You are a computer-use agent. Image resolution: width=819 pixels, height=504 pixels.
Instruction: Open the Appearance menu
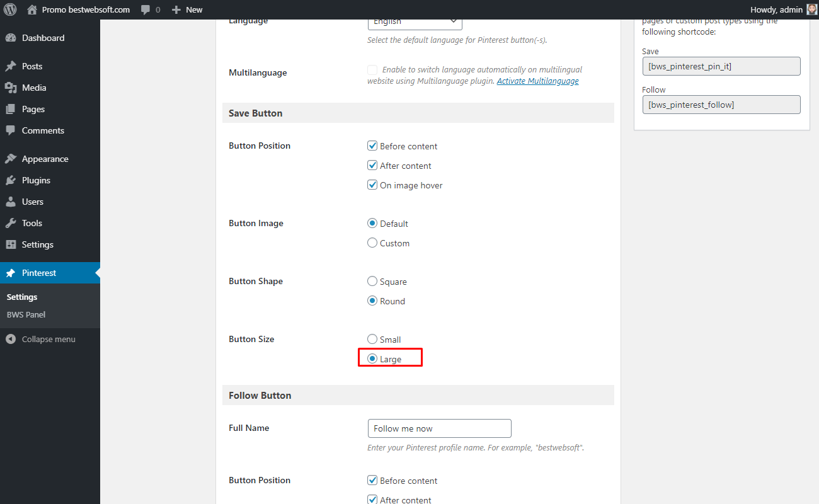point(50,159)
